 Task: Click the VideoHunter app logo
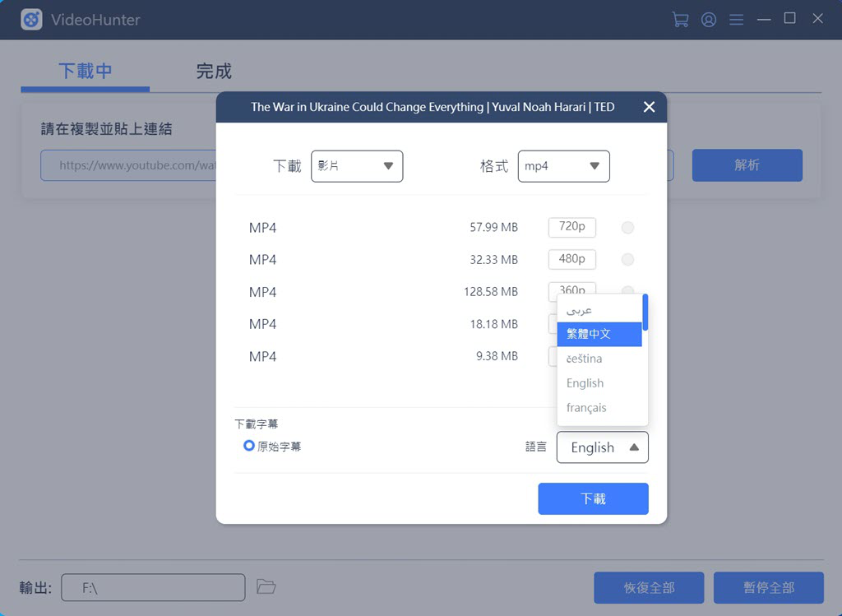tap(32, 20)
